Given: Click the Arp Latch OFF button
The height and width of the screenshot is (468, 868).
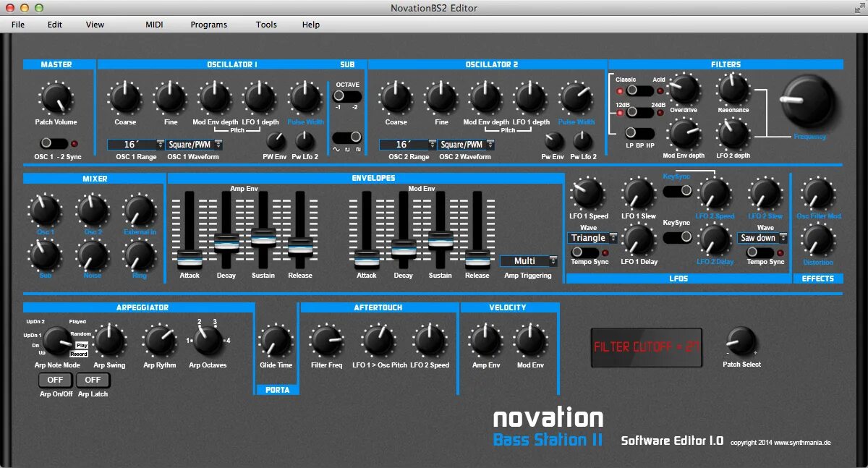Looking at the screenshot, I should coord(93,380).
